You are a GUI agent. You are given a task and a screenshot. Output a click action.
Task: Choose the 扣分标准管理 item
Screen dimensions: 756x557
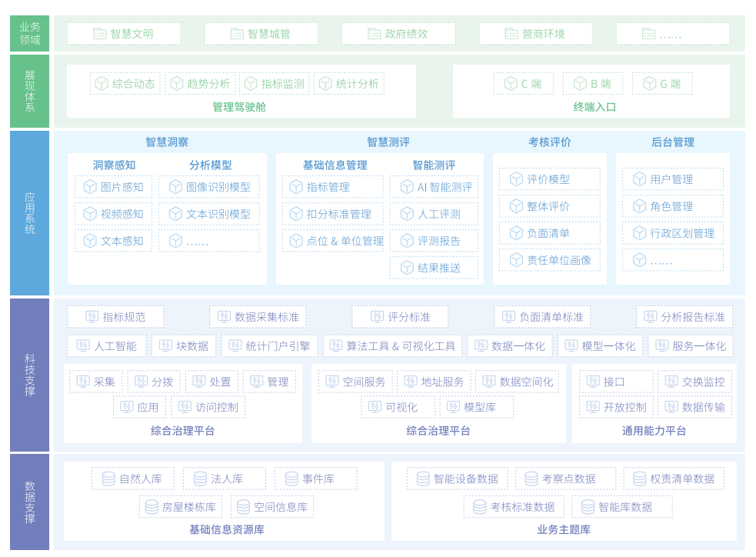333,214
